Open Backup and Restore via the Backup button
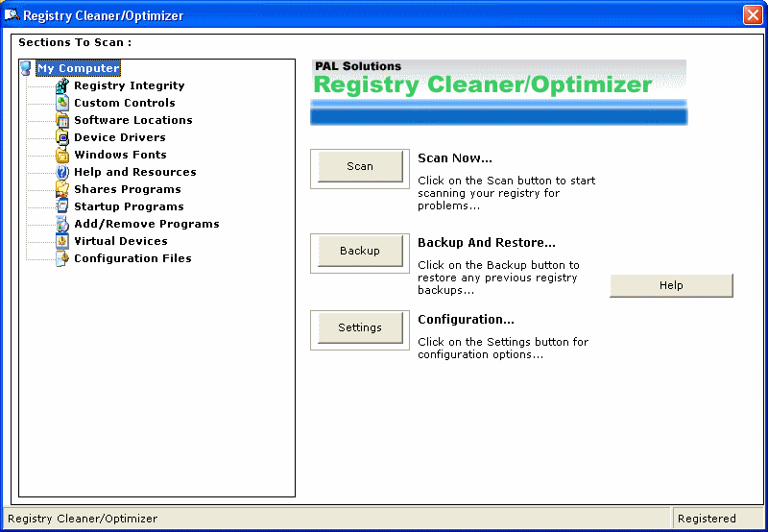Viewport: 768px width, 532px height. (x=360, y=251)
